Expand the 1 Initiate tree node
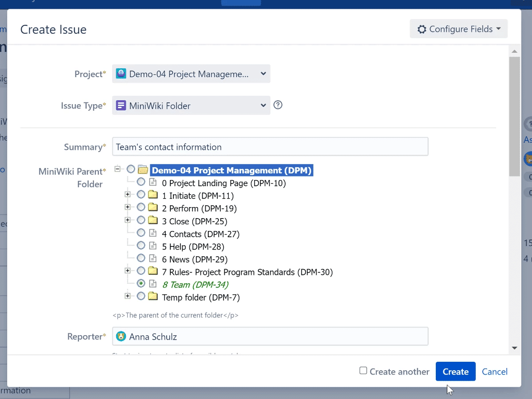 128,195
